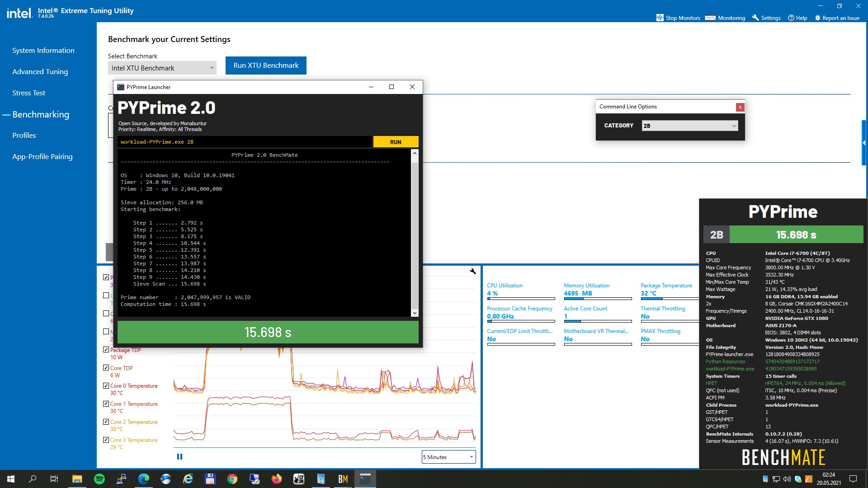This screenshot has width=868, height=488.
Task: Go to System Information
Action: (43, 51)
